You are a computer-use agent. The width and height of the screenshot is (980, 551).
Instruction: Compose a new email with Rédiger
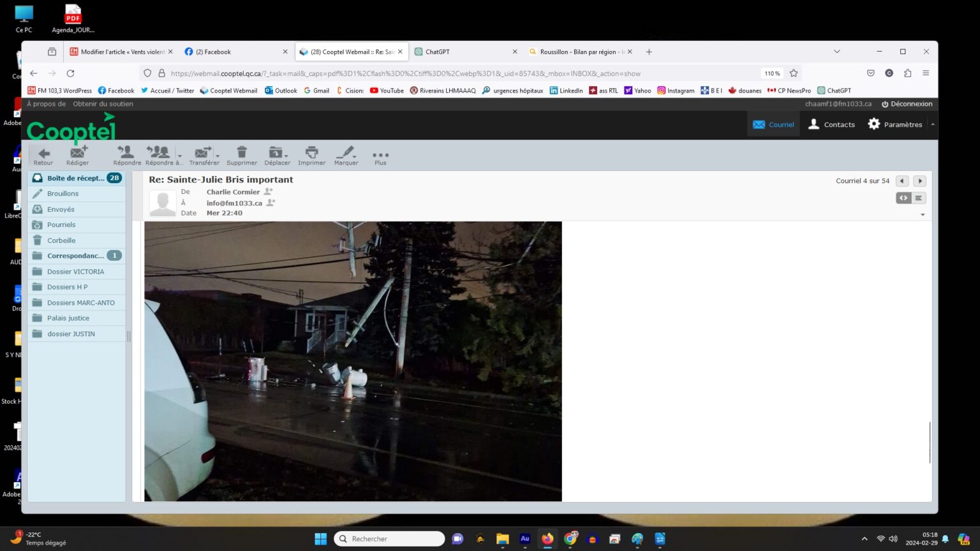(x=78, y=154)
